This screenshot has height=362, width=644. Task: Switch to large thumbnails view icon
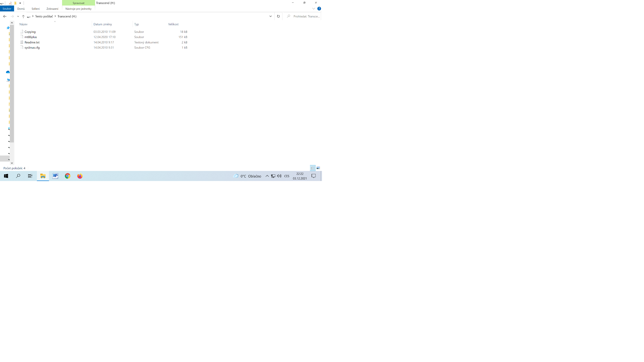click(x=318, y=168)
